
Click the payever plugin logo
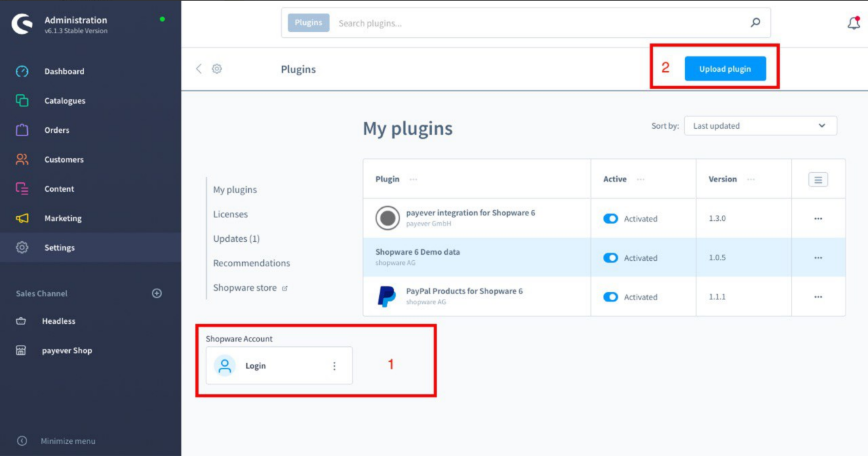point(388,218)
